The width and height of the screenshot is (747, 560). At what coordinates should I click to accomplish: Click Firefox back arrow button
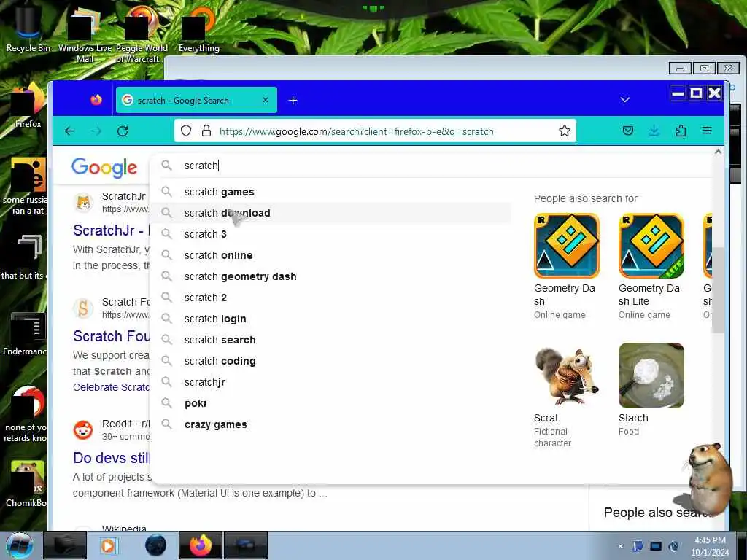pyautogui.click(x=70, y=131)
